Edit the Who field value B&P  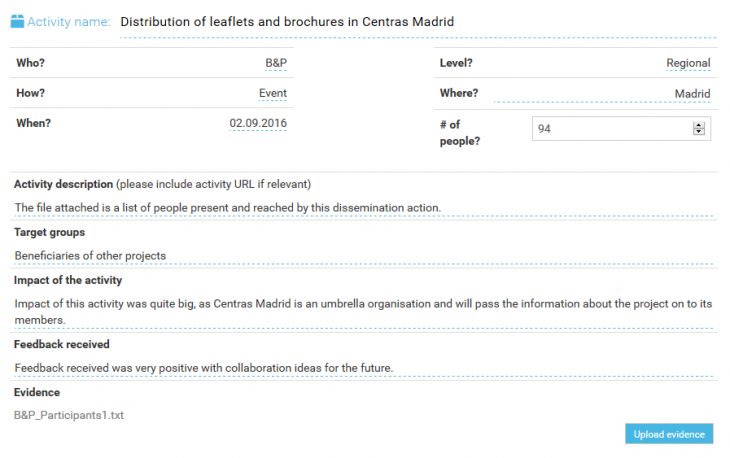276,63
